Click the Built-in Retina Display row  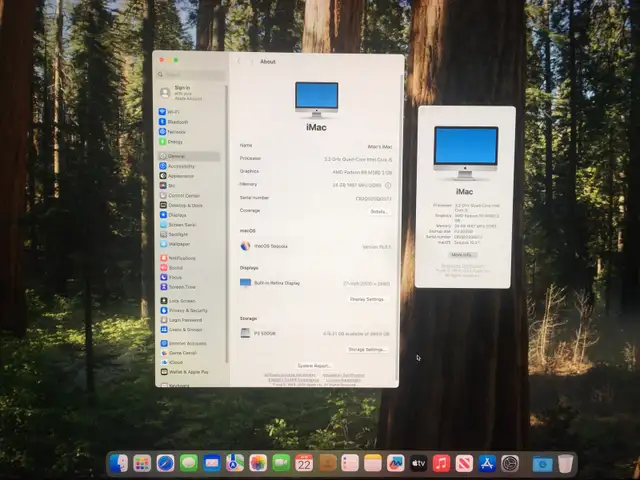coord(315,283)
